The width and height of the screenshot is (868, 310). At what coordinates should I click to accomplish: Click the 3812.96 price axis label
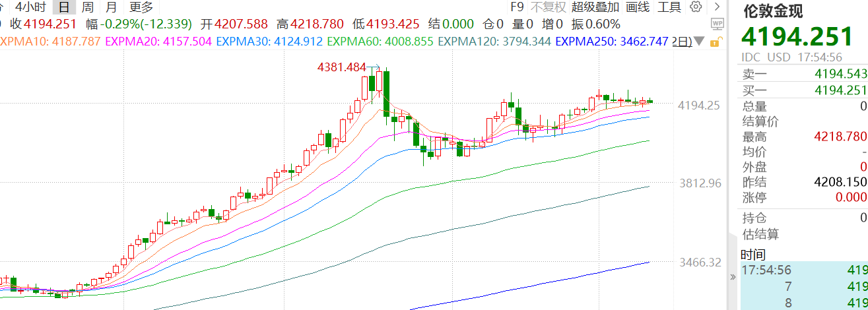click(698, 183)
